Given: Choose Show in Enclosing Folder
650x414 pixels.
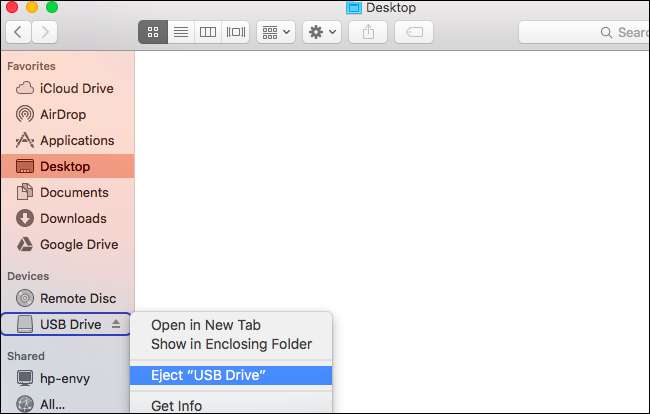Looking at the screenshot, I should pos(231,344).
